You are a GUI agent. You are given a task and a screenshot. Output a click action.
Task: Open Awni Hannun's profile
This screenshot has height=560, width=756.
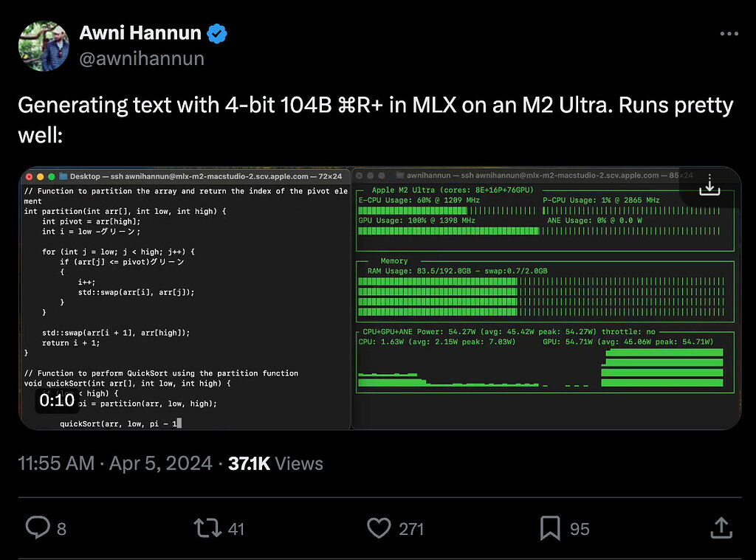click(x=140, y=32)
